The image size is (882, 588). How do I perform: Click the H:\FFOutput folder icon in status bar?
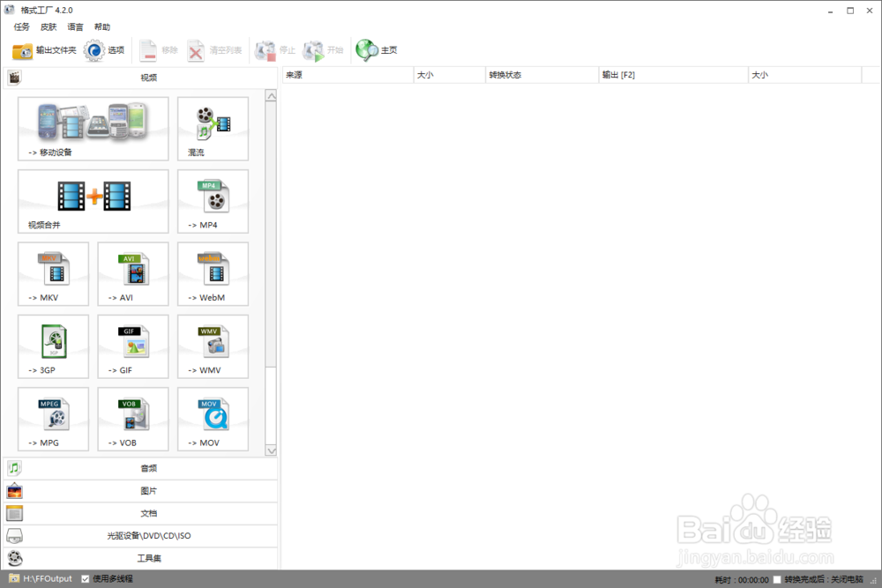(x=14, y=578)
